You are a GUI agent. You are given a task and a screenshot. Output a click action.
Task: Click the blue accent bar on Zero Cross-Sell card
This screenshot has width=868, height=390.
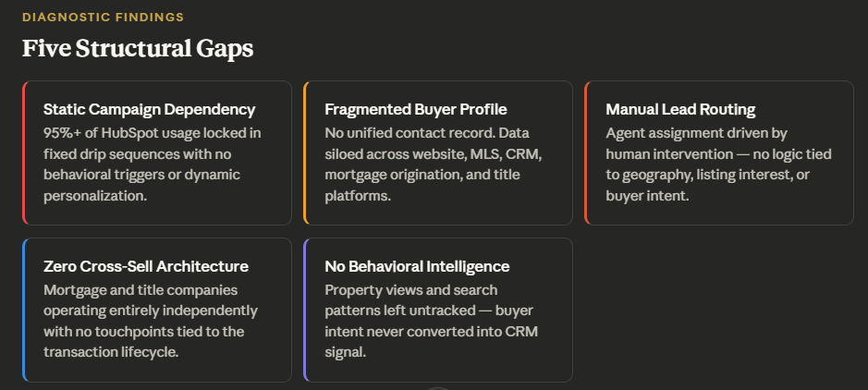(x=25, y=310)
